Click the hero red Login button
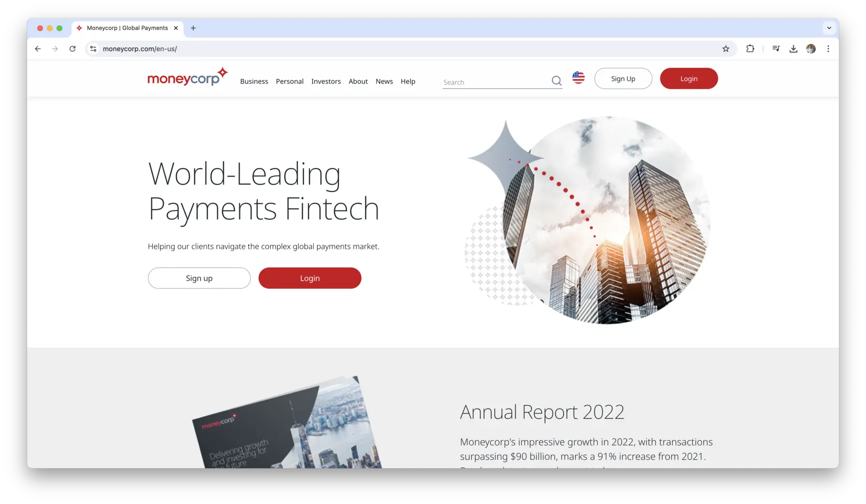This screenshot has height=504, width=866. [x=310, y=278]
